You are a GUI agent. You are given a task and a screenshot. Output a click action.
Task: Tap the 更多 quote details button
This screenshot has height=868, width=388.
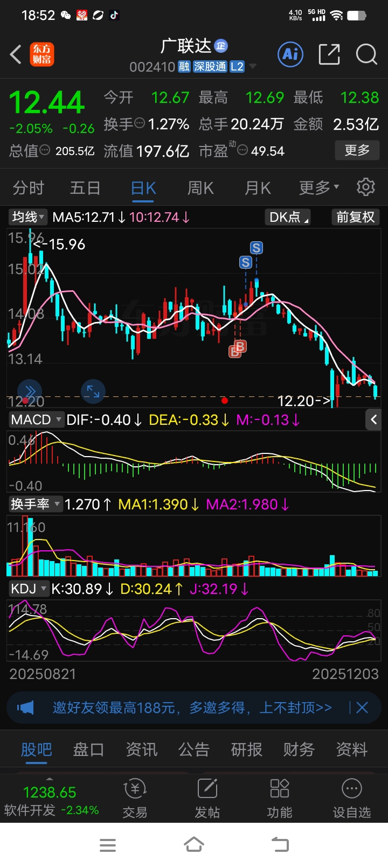pyautogui.click(x=357, y=150)
